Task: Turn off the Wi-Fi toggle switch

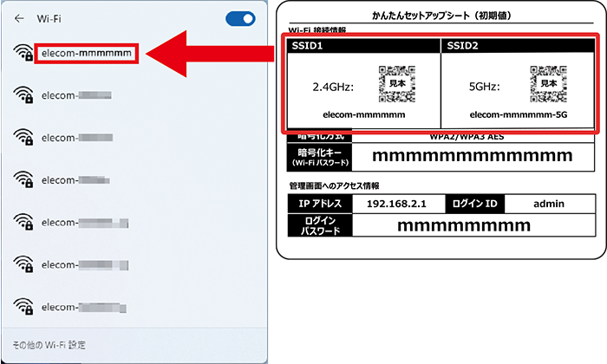Action: coord(240,18)
